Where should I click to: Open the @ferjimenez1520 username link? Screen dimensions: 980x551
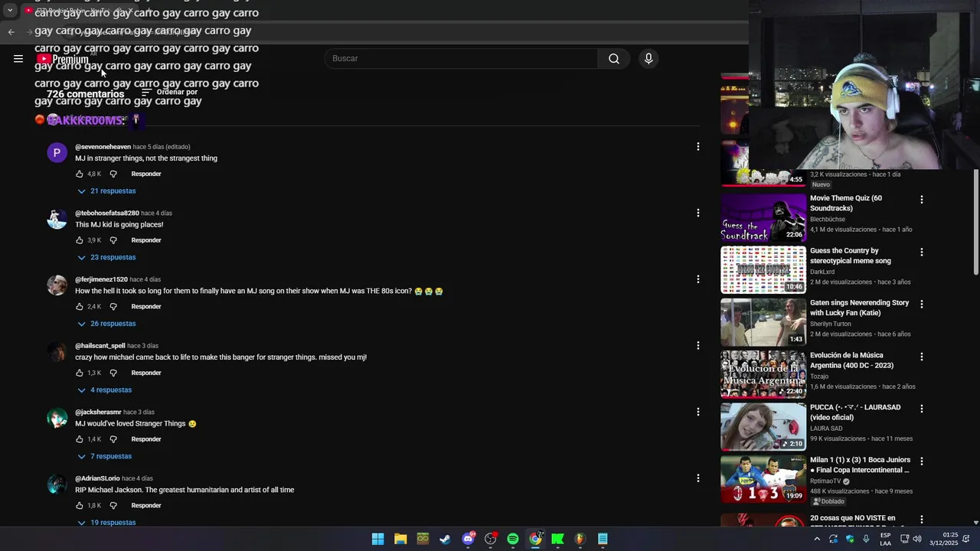[101, 279]
